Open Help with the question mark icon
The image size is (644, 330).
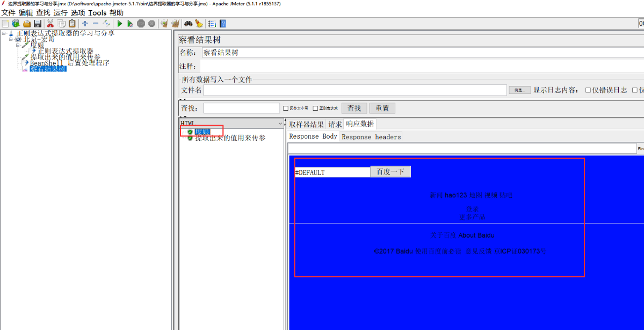(x=222, y=24)
